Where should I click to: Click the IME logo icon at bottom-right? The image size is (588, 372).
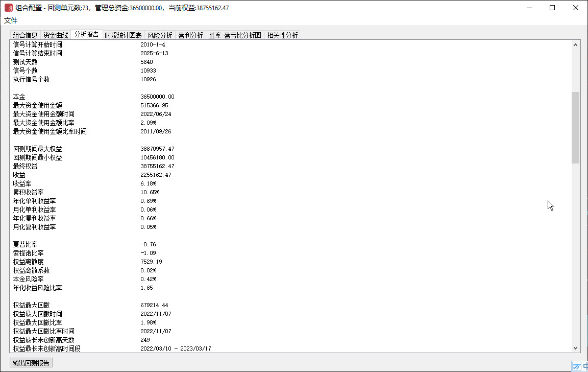576,366
